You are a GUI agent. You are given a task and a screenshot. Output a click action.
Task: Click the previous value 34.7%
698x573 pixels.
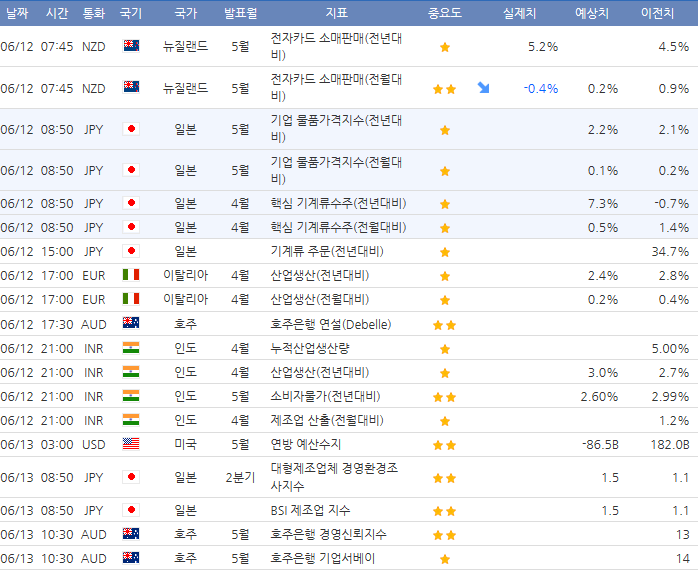(670, 252)
